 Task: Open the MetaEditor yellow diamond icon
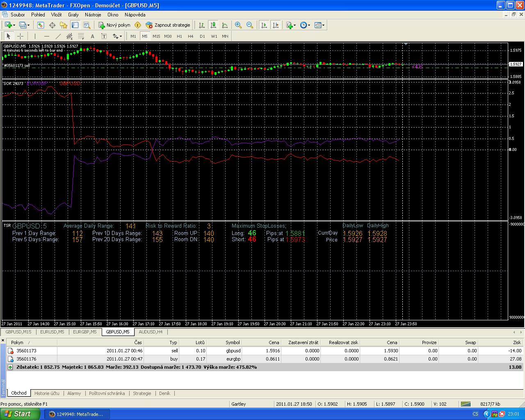pos(138,25)
